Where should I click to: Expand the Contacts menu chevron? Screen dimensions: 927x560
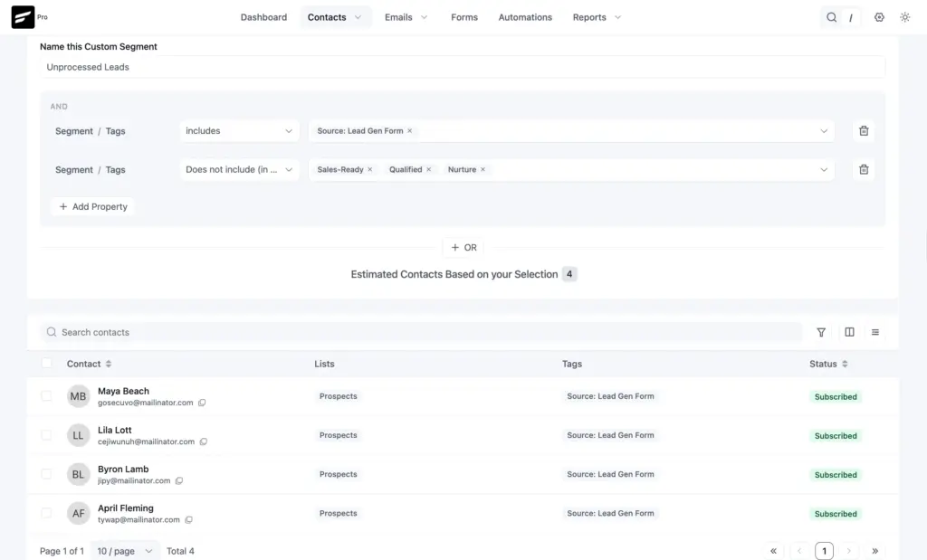(358, 17)
